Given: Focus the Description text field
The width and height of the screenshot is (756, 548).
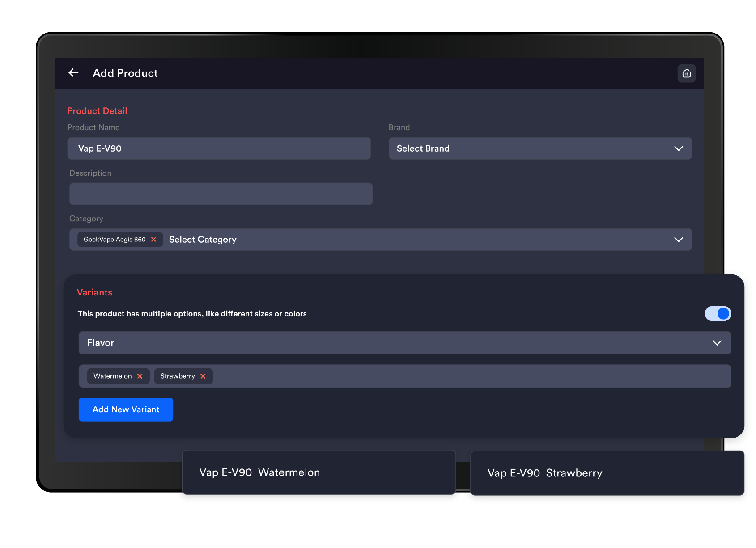Looking at the screenshot, I should 221,194.
